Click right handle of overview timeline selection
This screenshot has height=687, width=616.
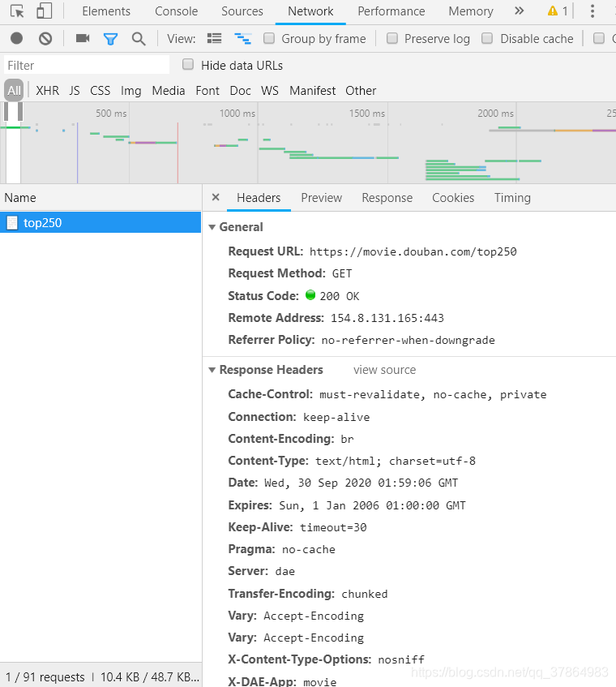[x=20, y=112]
